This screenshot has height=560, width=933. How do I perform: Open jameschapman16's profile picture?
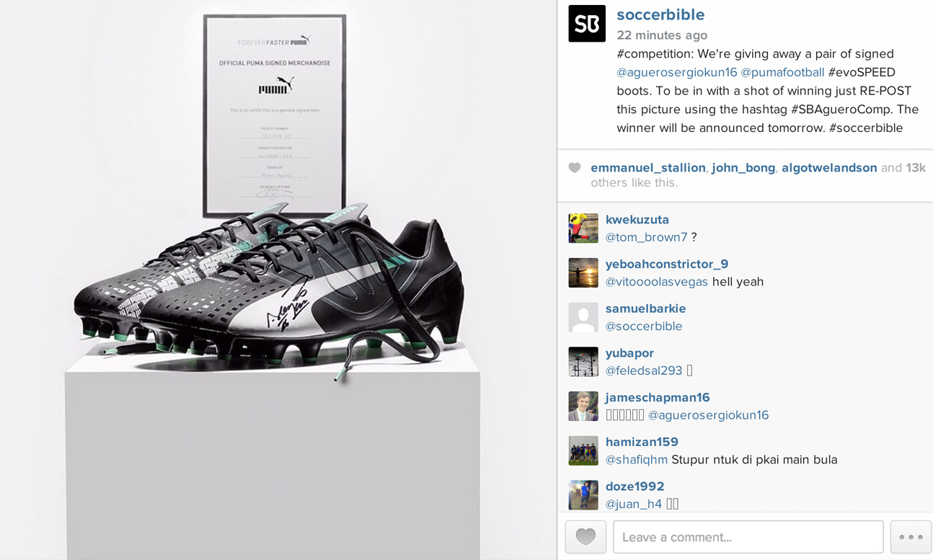coord(583,406)
